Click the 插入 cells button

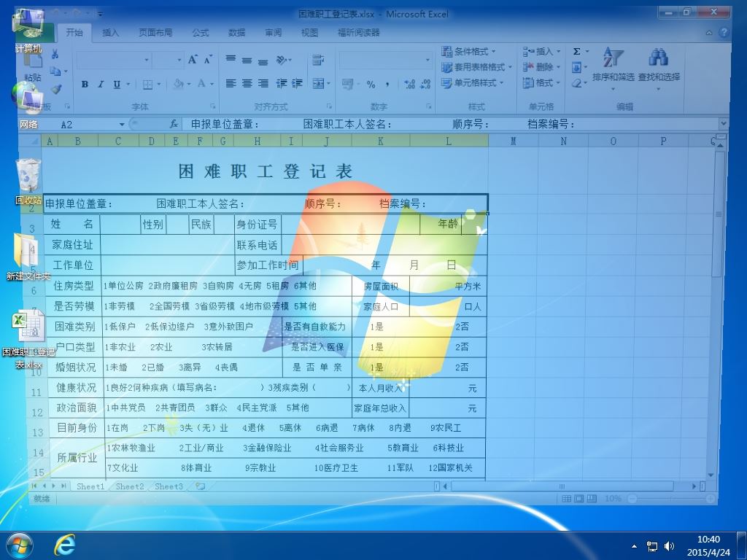pos(542,52)
